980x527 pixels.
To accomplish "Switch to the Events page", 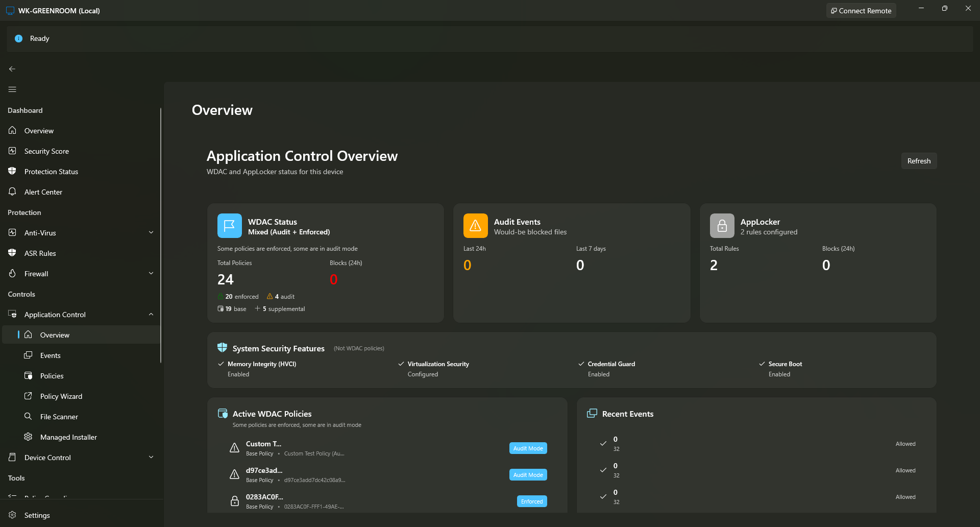I will click(51, 355).
